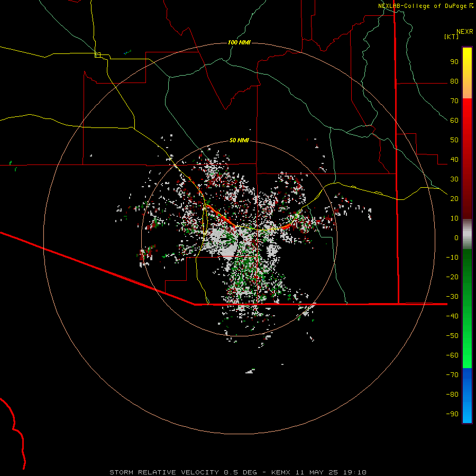Click the 50 value on the velocity scale

[x=454, y=140]
